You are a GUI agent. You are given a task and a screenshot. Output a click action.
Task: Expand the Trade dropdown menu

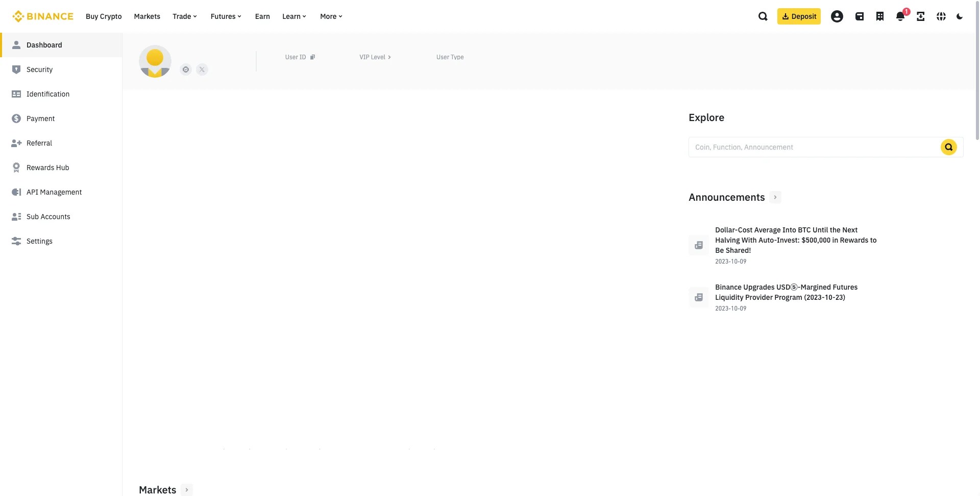tap(184, 16)
